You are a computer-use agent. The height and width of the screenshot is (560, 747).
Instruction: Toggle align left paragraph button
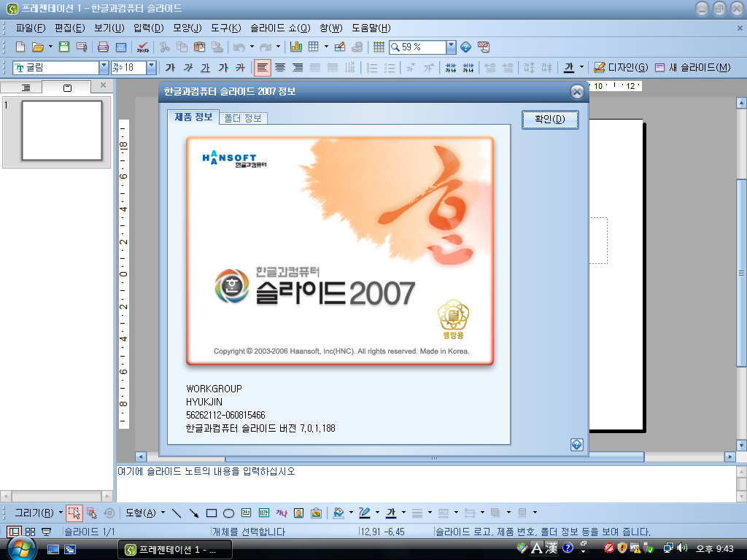(x=262, y=68)
